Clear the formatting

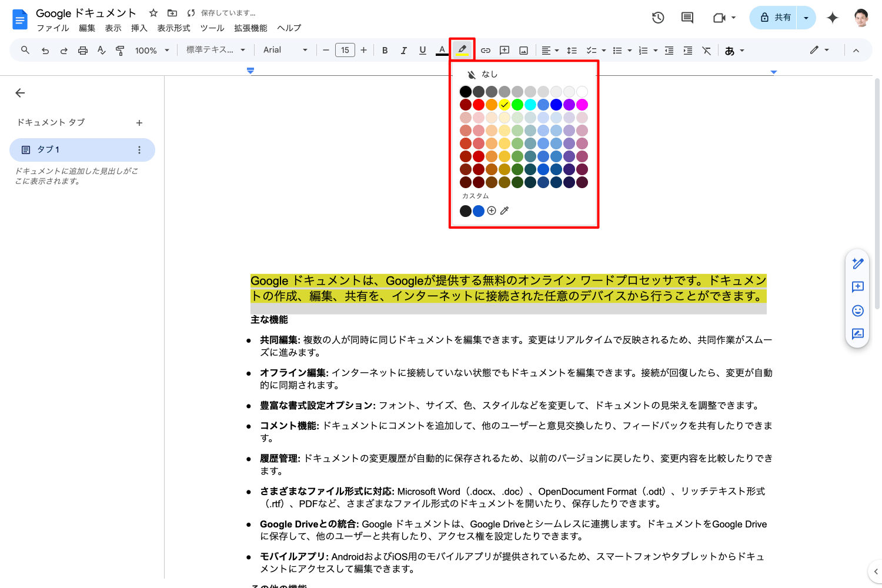[x=707, y=51]
